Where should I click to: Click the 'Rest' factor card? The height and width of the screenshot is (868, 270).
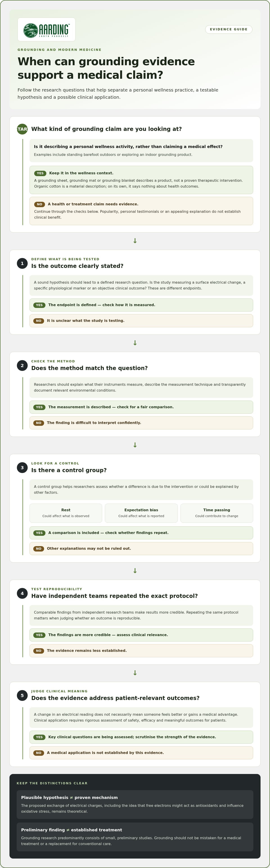click(66, 513)
